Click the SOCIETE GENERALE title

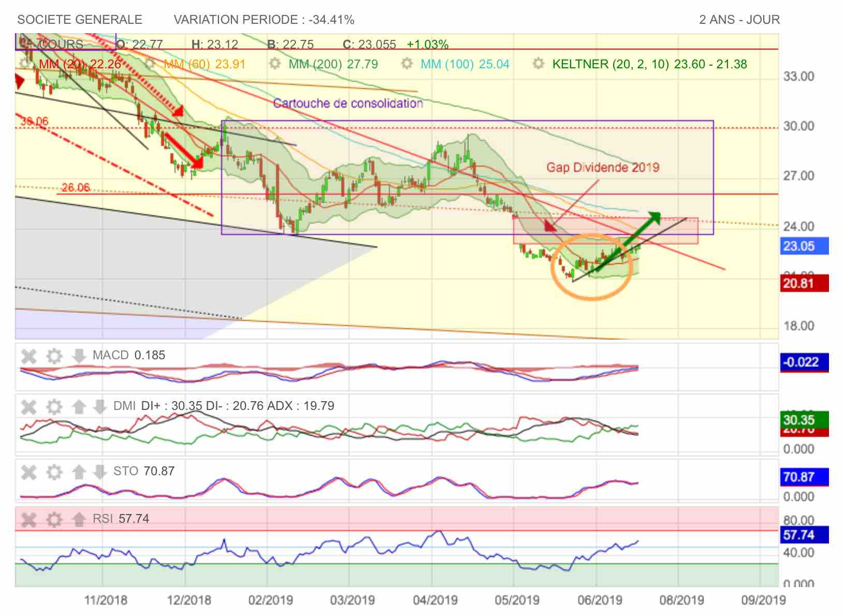pos(80,20)
